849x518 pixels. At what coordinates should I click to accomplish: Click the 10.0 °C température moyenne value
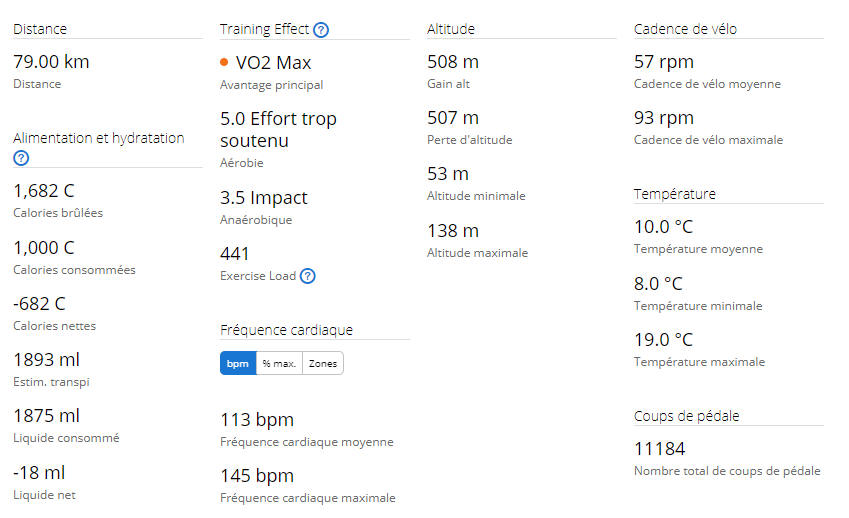click(663, 227)
